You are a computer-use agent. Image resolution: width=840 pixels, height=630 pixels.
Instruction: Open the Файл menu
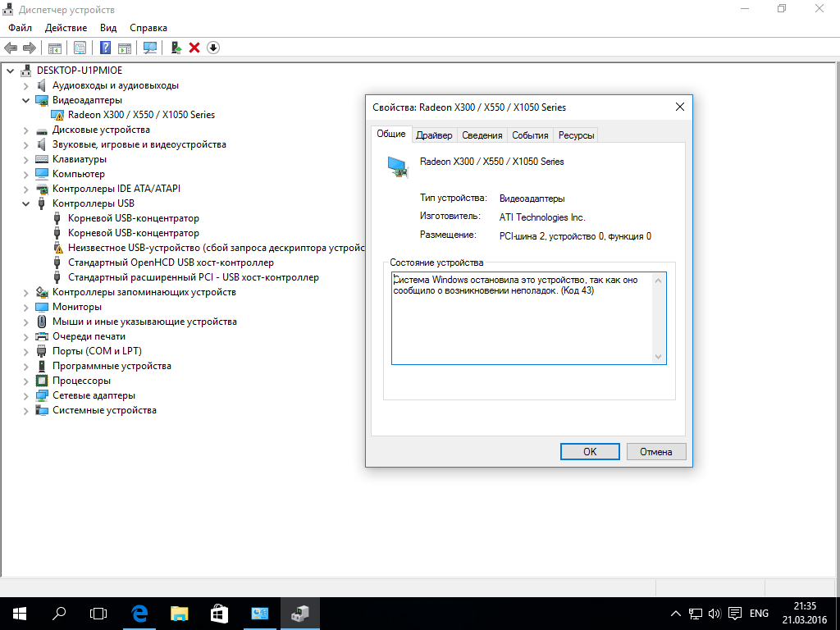pos(20,28)
